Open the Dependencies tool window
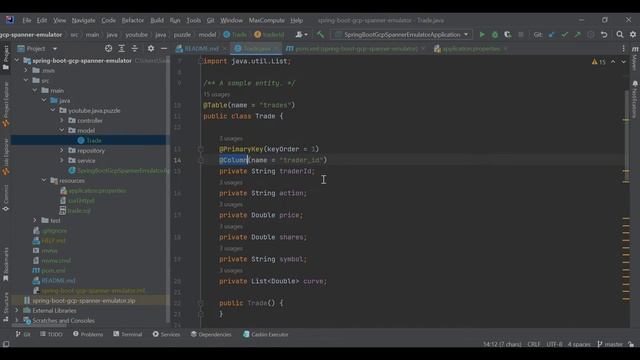Screen dimensions: 640x360 (x=211, y=334)
